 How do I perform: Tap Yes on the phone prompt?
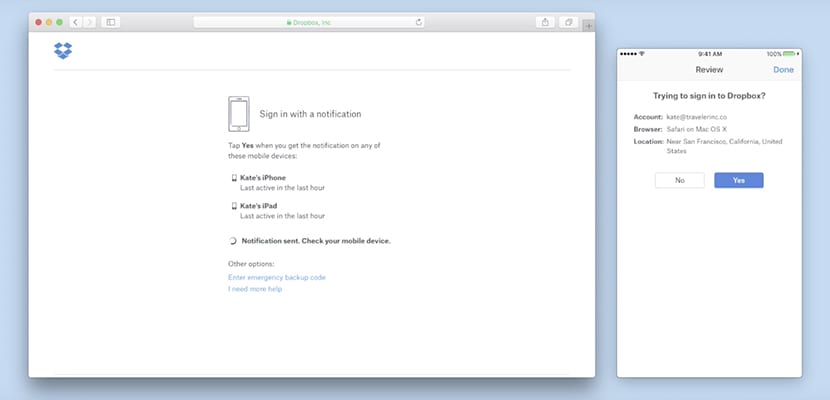click(739, 180)
